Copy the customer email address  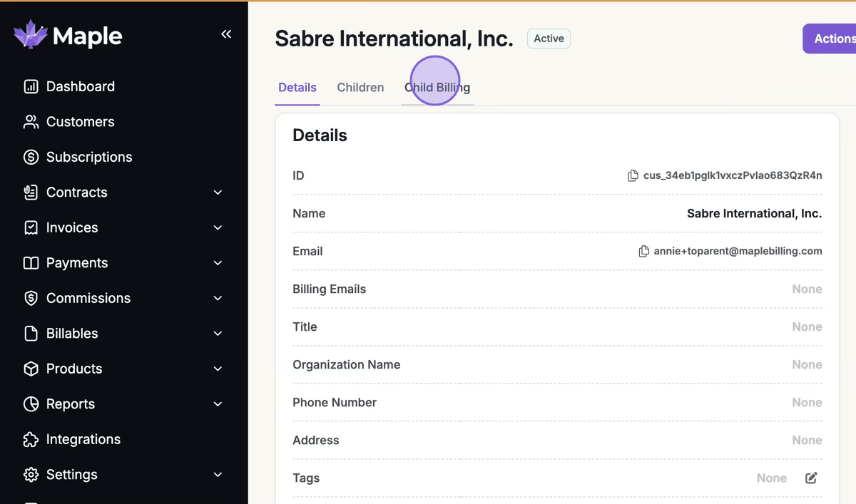coord(643,251)
